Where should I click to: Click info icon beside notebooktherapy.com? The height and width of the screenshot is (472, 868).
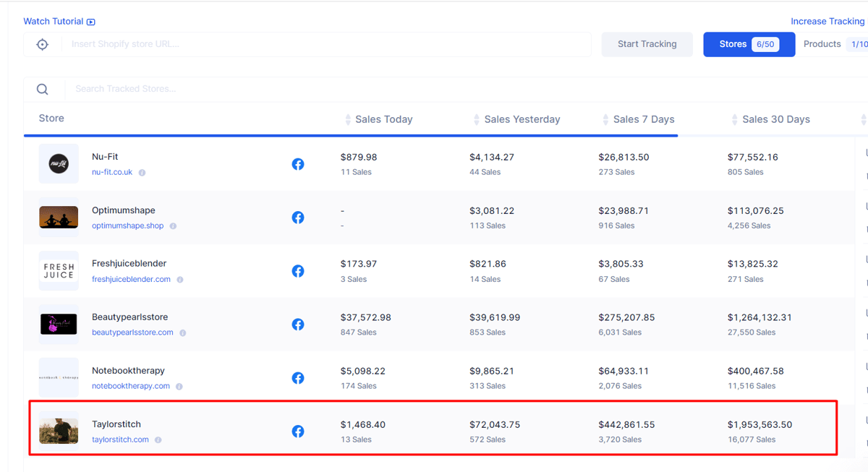pyautogui.click(x=179, y=387)
